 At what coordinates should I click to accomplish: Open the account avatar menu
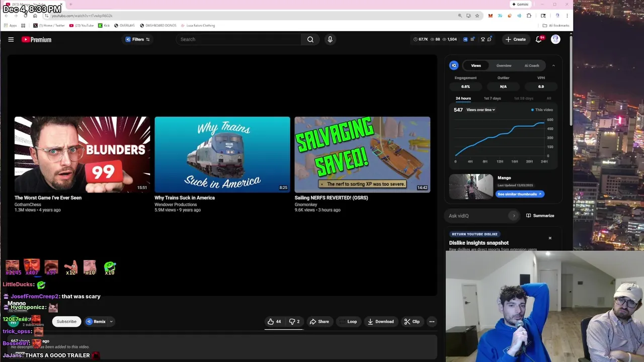pyautogui.click(x=555, y=39)
